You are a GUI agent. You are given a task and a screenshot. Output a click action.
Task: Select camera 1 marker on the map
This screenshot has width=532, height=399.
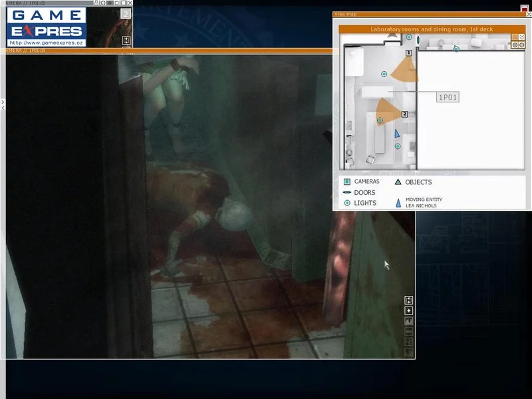coord(409,53)
